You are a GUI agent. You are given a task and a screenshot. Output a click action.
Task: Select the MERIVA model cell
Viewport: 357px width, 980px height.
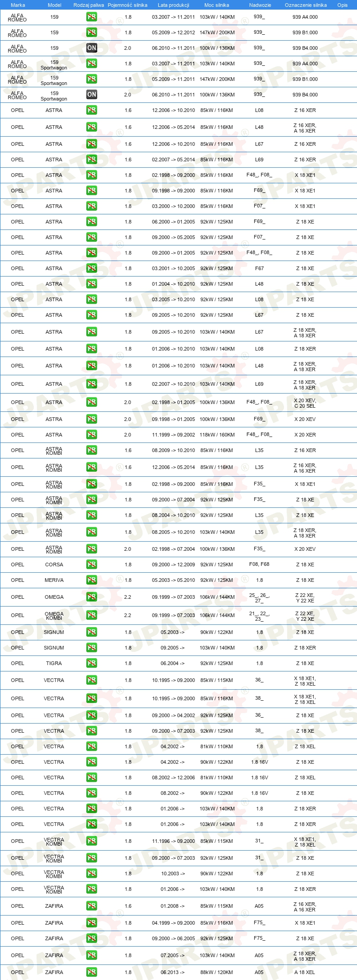54,580
